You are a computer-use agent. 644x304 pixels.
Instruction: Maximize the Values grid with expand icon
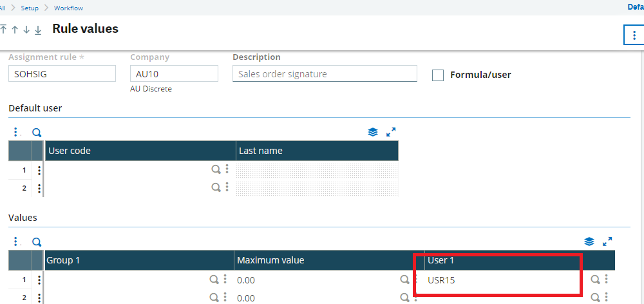click(607, 242)
